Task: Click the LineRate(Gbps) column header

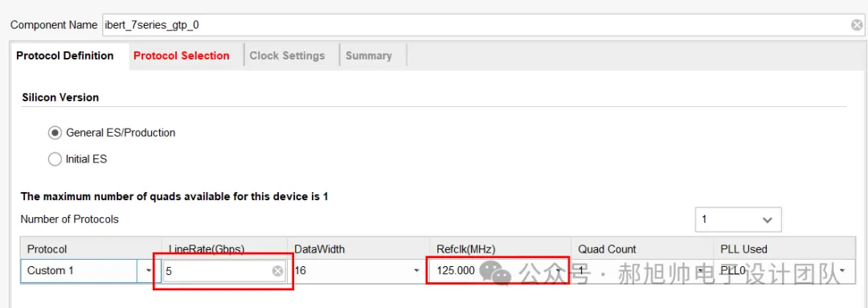Action: pos(224,249)
